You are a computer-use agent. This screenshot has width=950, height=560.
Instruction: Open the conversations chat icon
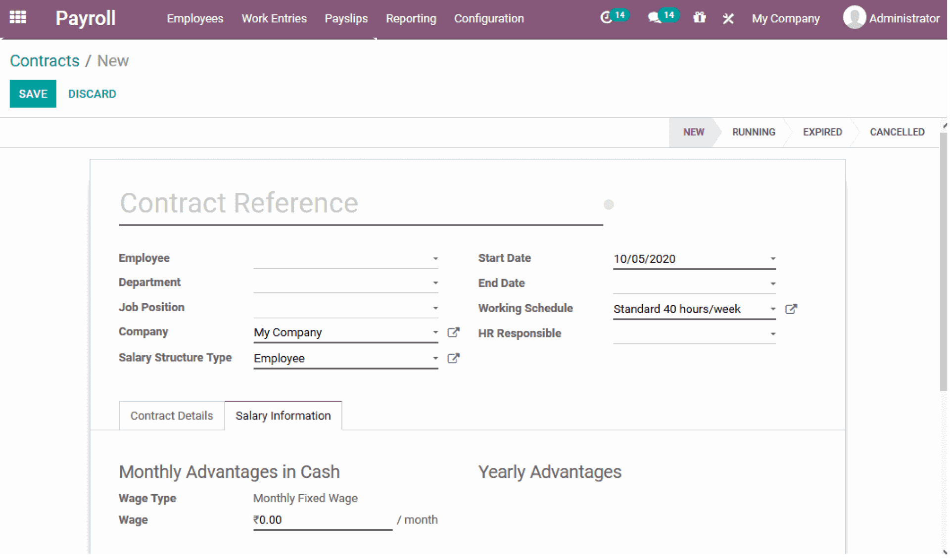click(x=654, y=18)
